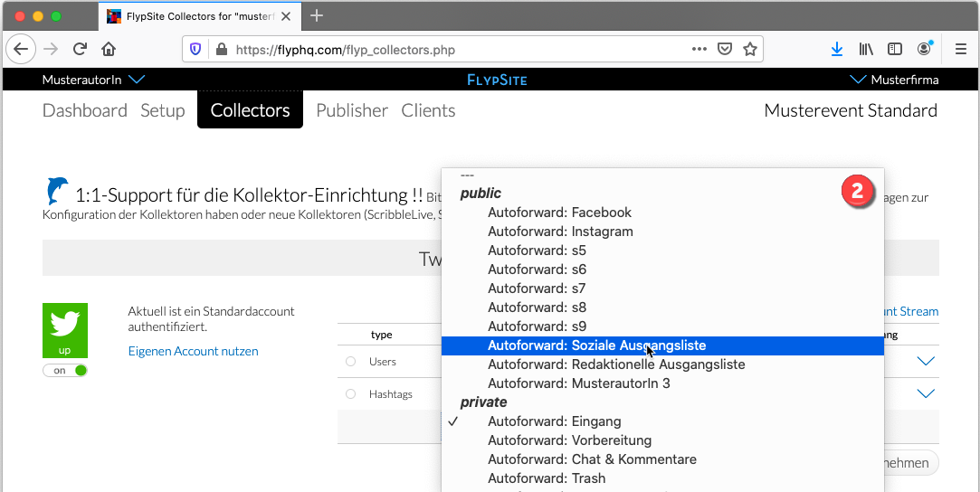Open Firefox downloads arrow icon
The image size is (980, 492).
pos(836,50)
